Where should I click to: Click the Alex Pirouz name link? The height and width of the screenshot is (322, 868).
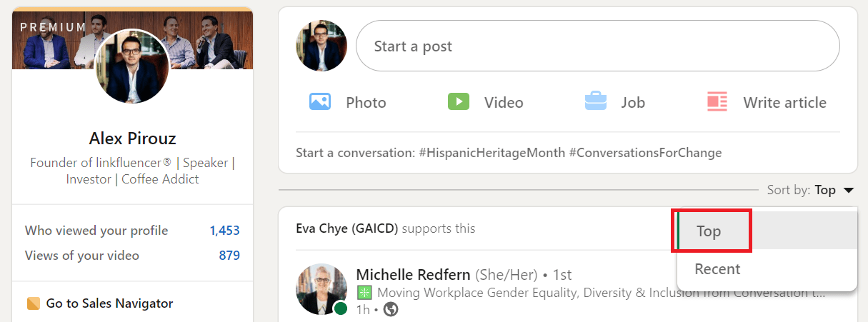132,139
